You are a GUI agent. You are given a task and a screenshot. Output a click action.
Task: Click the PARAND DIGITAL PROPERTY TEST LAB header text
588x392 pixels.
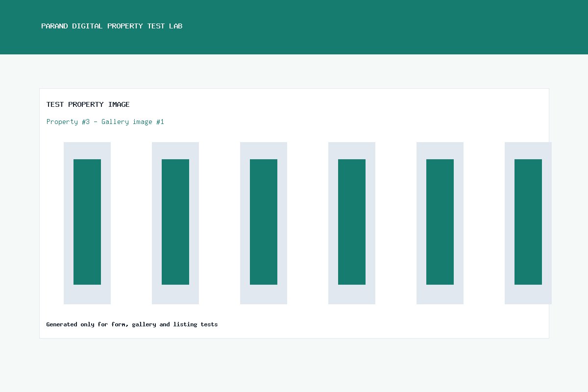[x=112, y=26]
